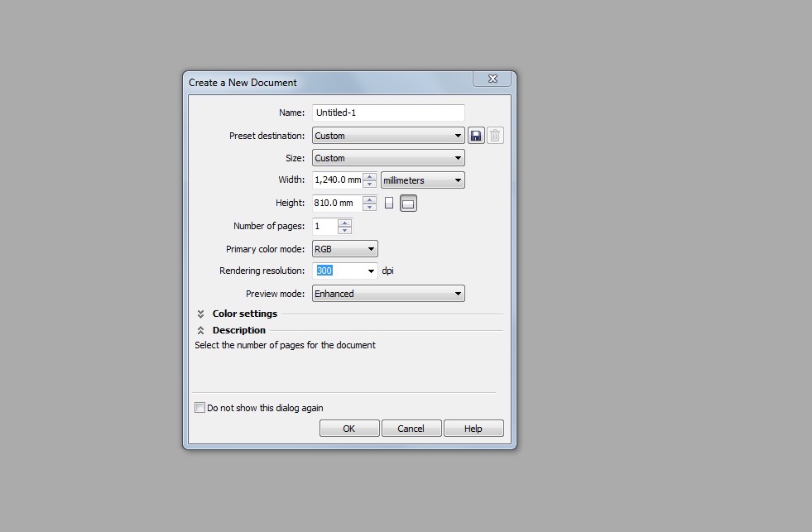Open the Rendering resolution dropdown arrow

[x=371, y=271]
